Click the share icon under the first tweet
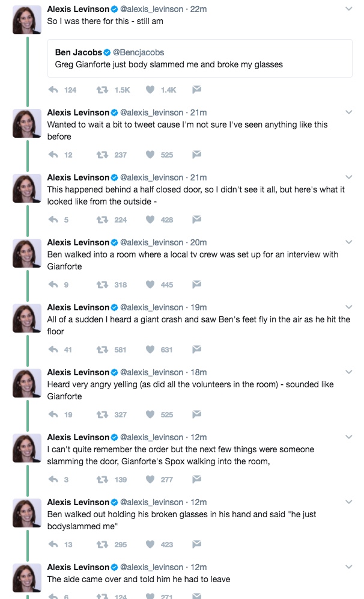The width and height of the screenshot is (364, 599). point(197,88)
